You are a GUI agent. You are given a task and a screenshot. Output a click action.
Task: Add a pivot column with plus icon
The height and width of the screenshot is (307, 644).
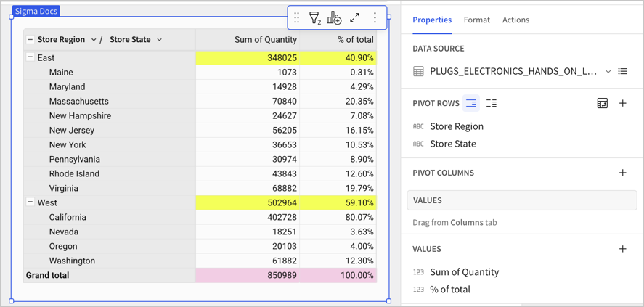(623, 173)
